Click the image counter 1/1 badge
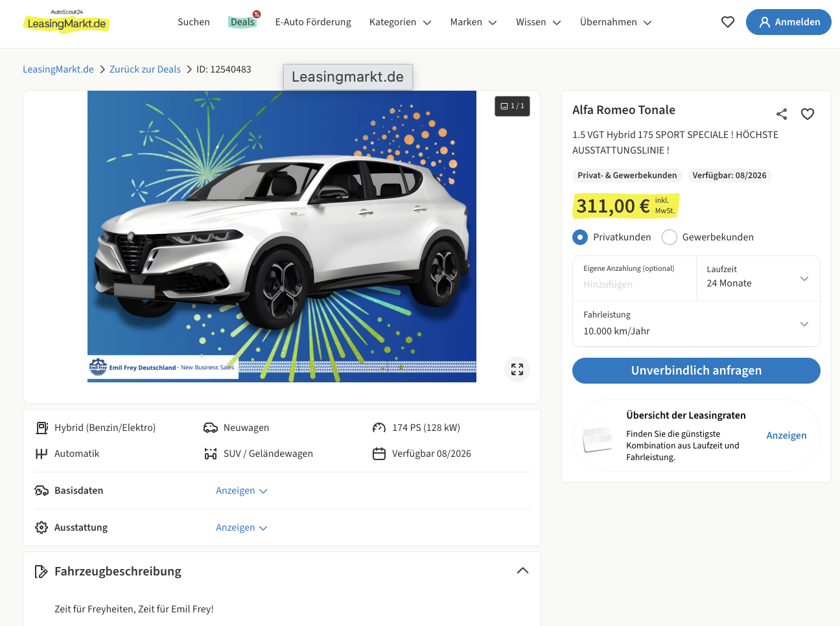 (x=512, y=106)
